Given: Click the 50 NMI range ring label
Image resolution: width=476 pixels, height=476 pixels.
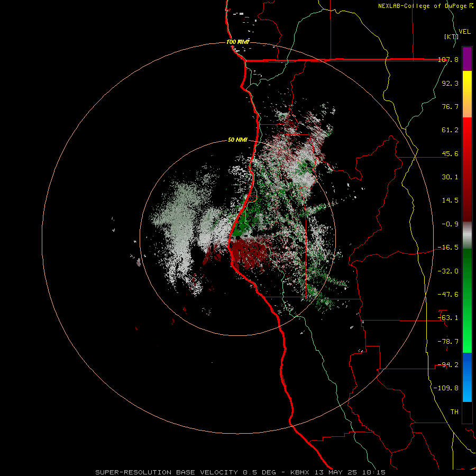Looking at the screenshot, I should pyautogui.click(x=237, y=140).
